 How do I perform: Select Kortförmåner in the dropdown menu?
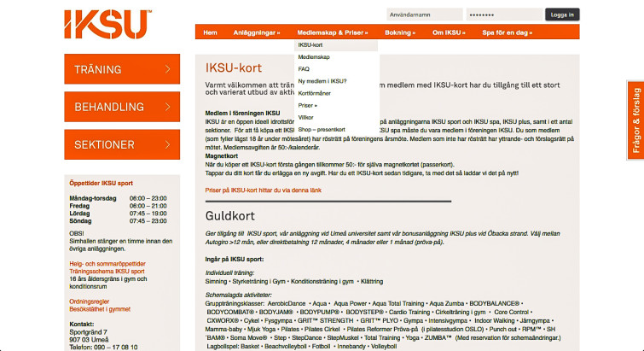pyautogui.click(x=336, y=93)
